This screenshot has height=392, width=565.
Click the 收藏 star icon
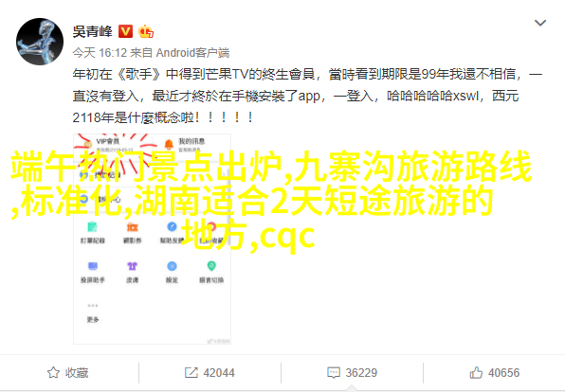53,372
